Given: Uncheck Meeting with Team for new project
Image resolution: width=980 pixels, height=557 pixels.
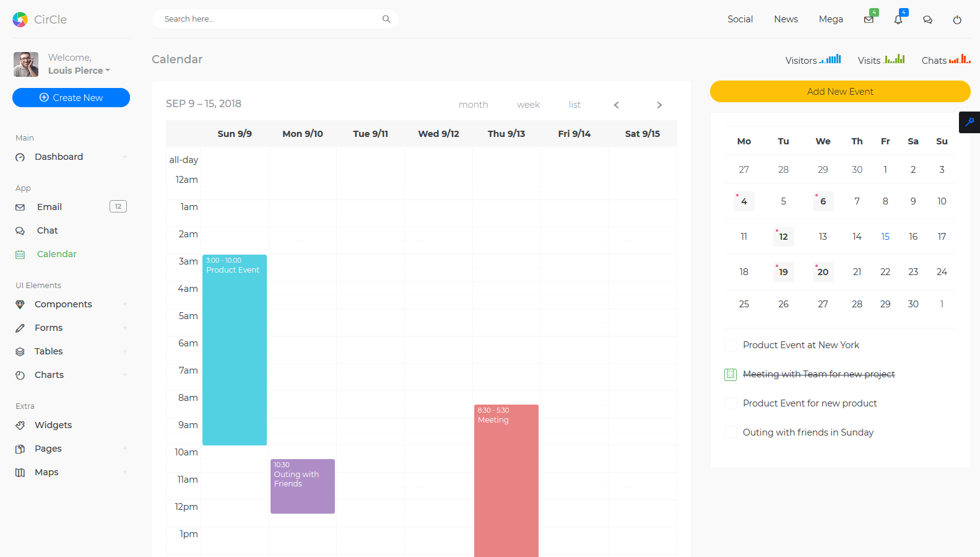Looking at the screenshot, I should pos(731,374).
